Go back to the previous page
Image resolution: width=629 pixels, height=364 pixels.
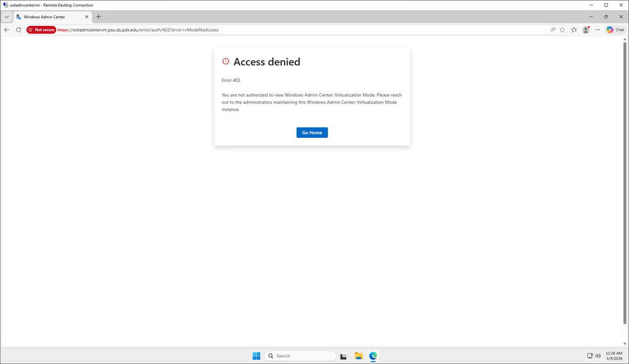7,30
